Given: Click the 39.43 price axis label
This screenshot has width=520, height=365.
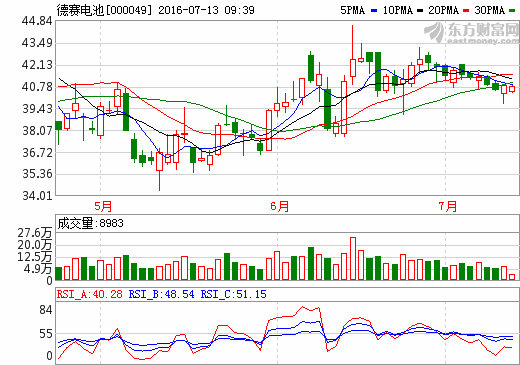Looking at the screenshot, I should 37,109.
